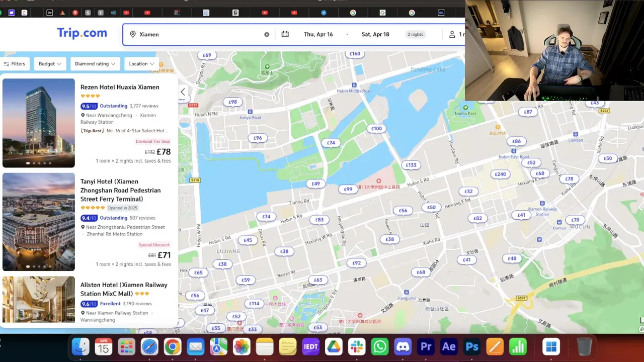Open the Diamond rating filter dropdown
This screenshot has width=644, height=362.
coord(95,64)
